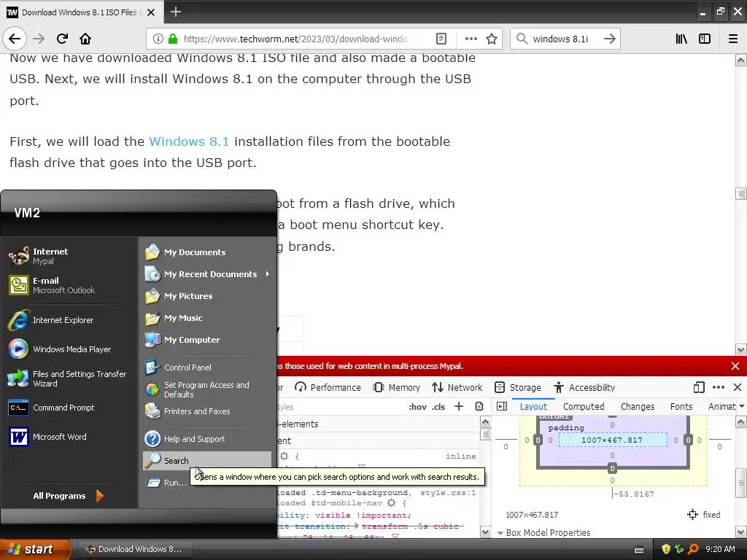Switch to Performance devtools tab
The width and height of the screenshot is (747, 560).
[328, 387]
